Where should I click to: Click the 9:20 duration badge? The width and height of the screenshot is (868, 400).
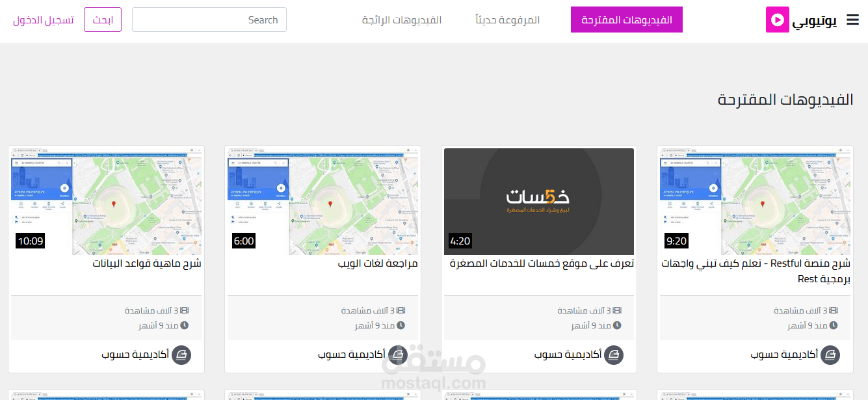click(676, 241)
